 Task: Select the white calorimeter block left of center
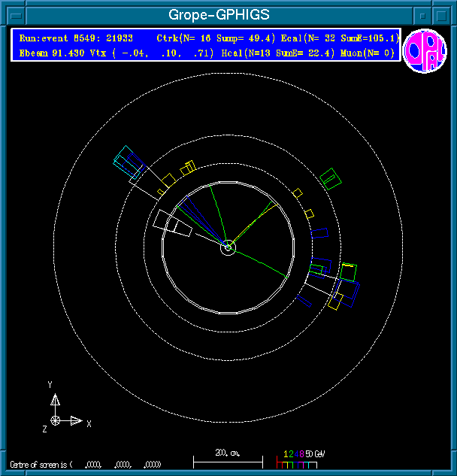[171, 223]
